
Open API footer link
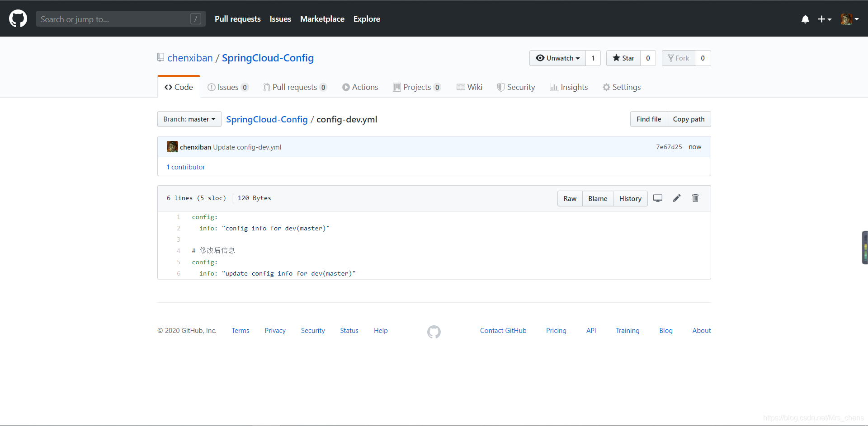[591, 331]
